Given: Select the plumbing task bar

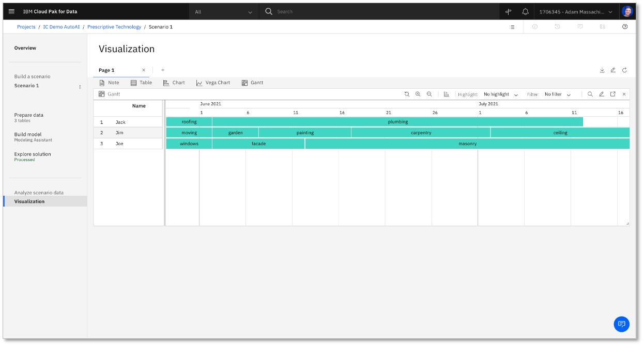Looking at the screenshot, I should (397, 122).
